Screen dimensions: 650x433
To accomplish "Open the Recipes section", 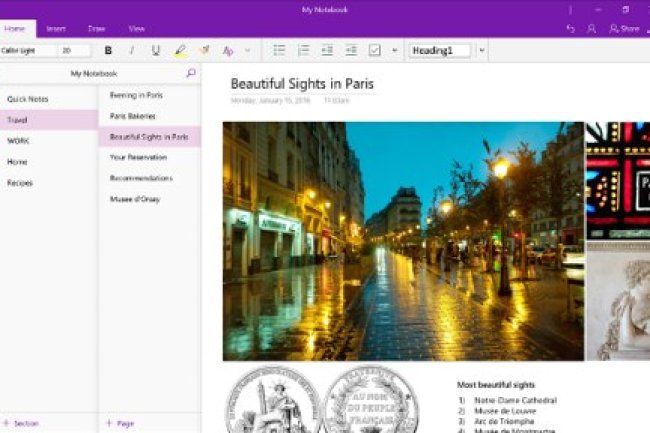I will tap(49, 183).
